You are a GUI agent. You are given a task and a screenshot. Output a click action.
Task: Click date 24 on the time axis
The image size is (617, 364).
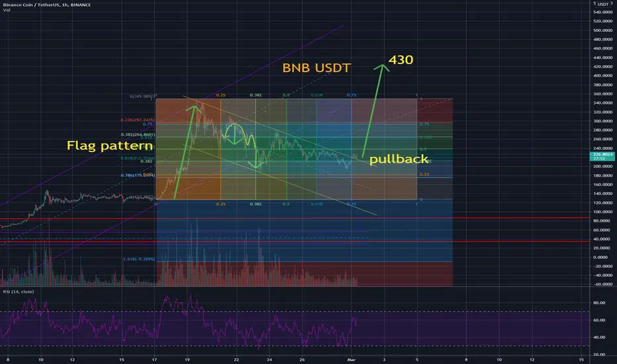(x=269, y=359)
